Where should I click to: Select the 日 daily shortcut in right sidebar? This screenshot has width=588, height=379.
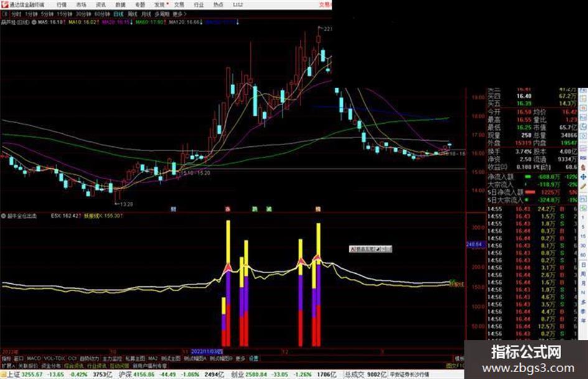click(583, 264)
